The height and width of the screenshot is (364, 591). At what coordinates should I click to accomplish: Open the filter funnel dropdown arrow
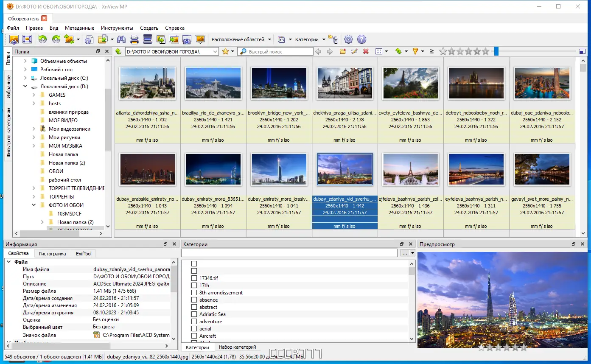click(x=423, y=51)
